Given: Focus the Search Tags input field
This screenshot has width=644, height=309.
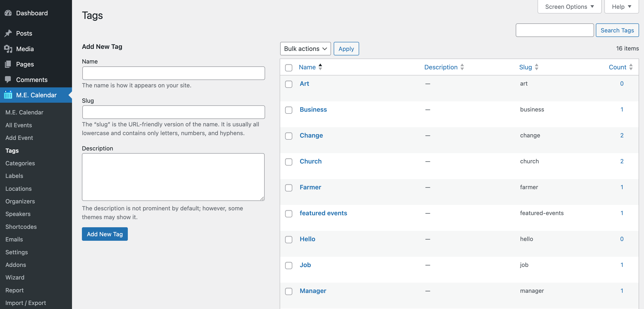Looking at the screenshot, I should pyautogui.click(x=554, y=30).
